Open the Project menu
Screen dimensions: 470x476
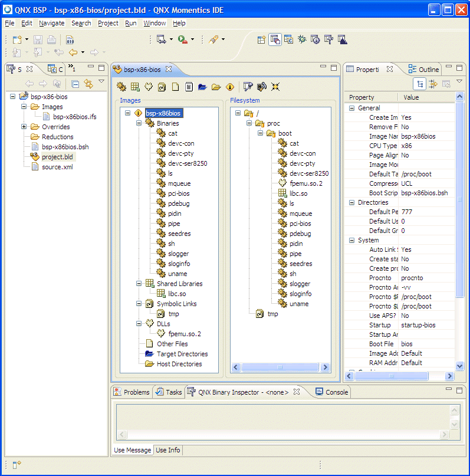click(108, 23)
